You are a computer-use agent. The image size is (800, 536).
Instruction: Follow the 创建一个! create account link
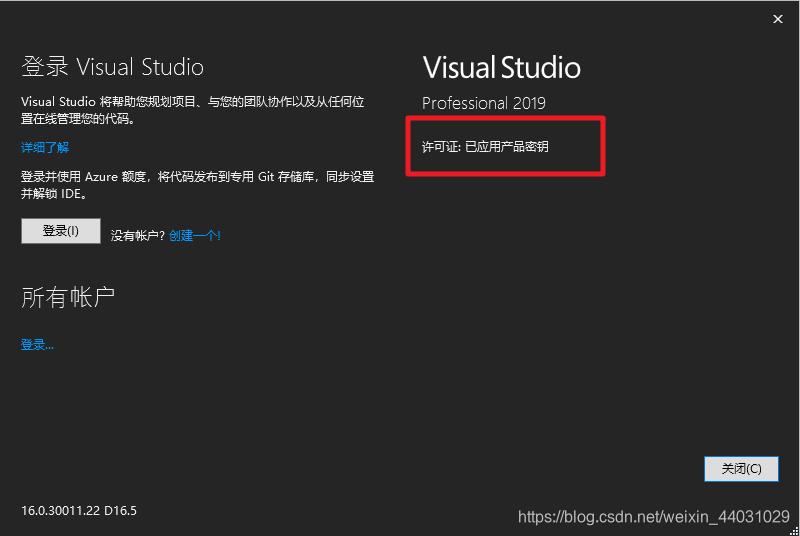pos(194,236)
